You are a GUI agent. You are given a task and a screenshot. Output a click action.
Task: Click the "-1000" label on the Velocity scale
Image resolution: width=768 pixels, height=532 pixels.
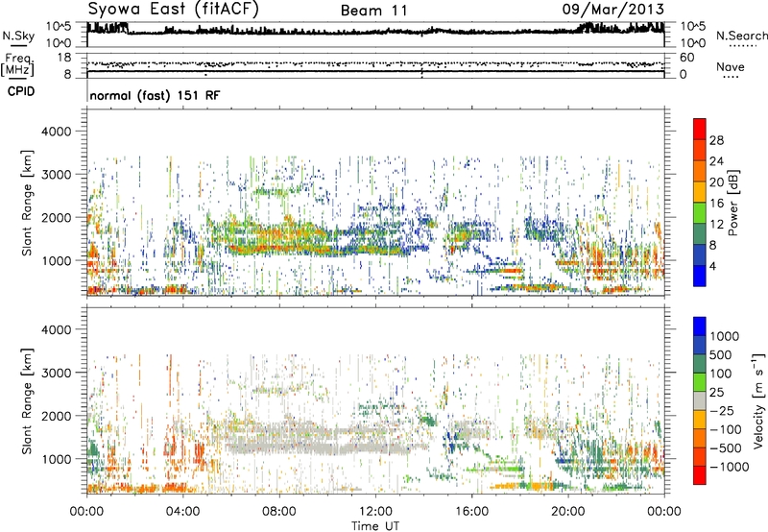pyautogui.click(x=730, y=467)
